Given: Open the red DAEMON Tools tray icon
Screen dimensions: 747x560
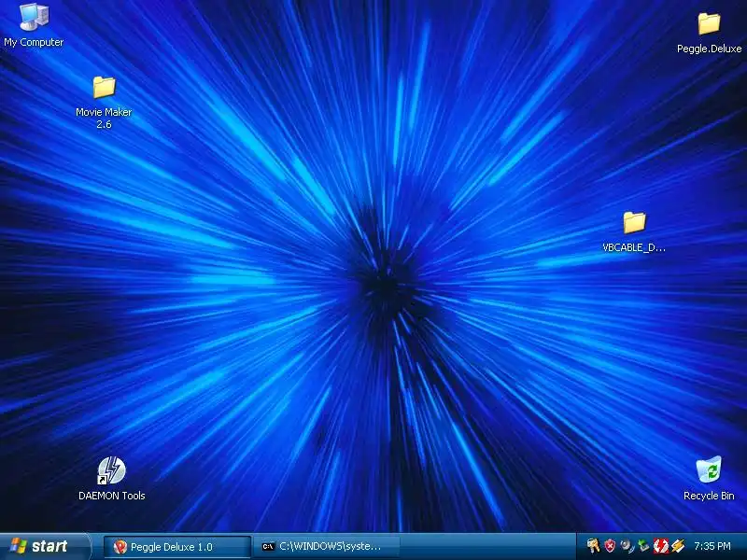Looking at the screenshot, I should (661, 546).
